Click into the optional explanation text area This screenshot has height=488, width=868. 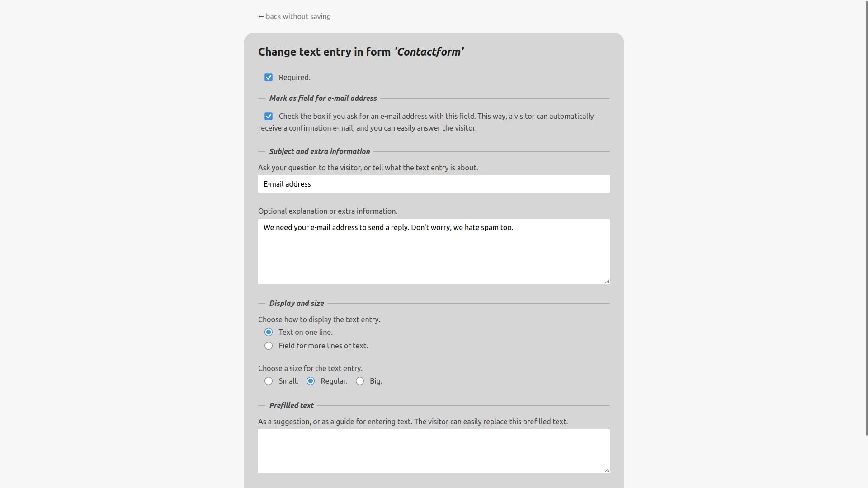434,251
